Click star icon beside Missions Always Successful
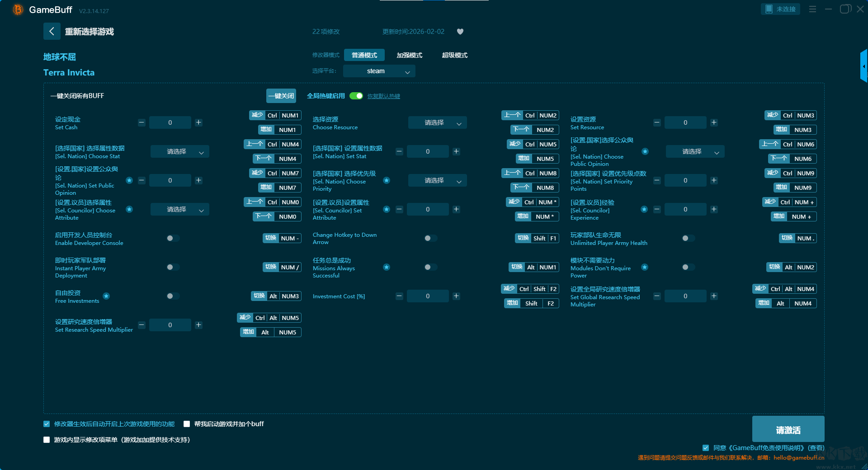 (x=387, y=267)
